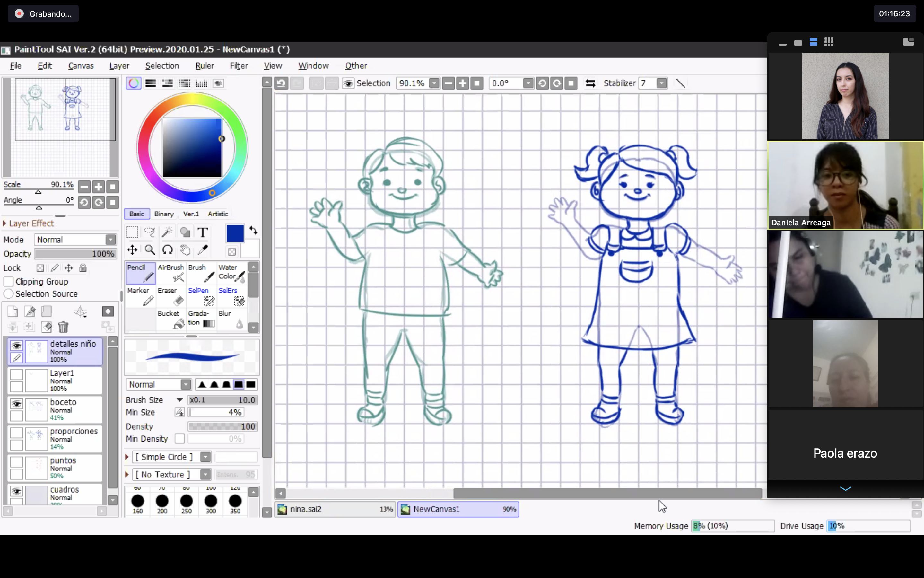Select the Binary brush tab
Image resolution: width=924 pixels, height=578 pixels.
tap(164, 214)
